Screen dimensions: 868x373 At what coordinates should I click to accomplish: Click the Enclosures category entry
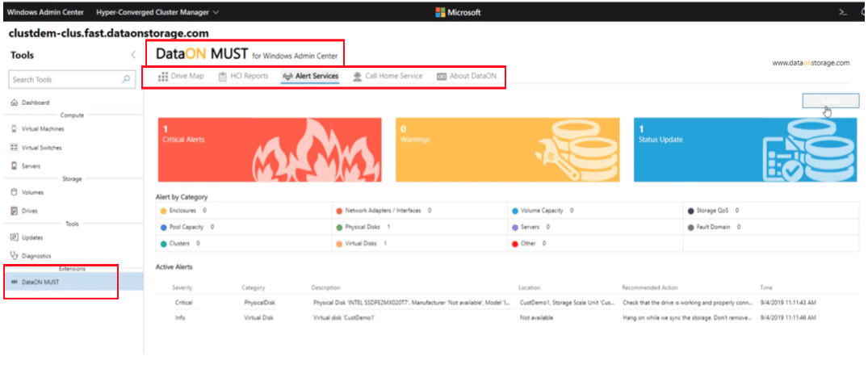183,211
